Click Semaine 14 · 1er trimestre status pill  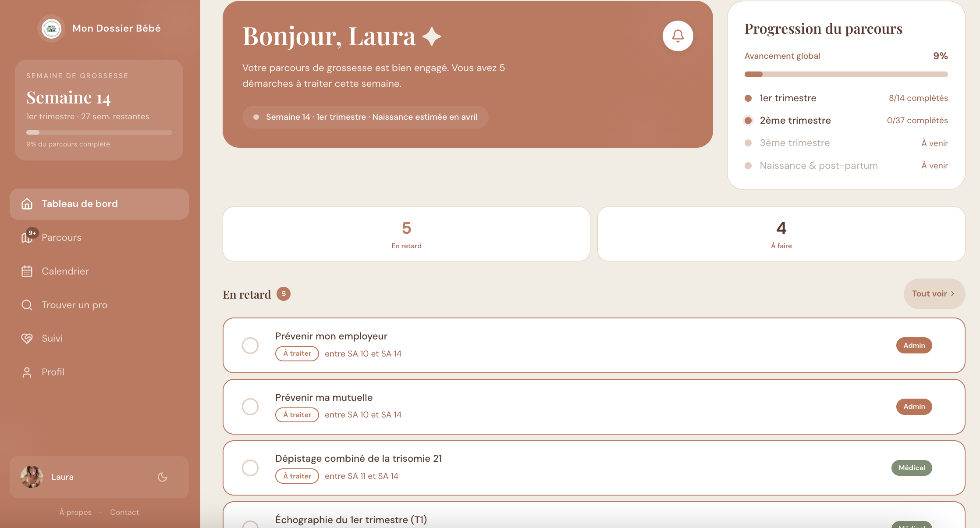pyautogui.click(x=365, y=117)
